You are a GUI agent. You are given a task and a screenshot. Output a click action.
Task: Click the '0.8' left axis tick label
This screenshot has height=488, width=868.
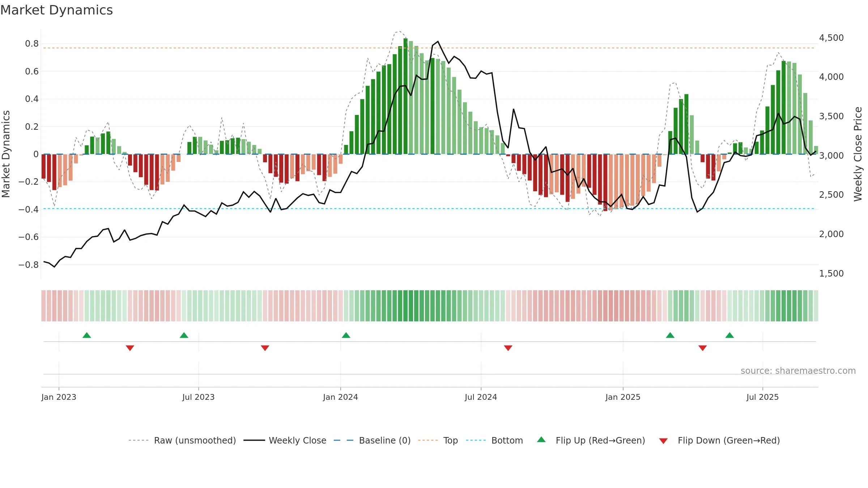click(32, 44)
